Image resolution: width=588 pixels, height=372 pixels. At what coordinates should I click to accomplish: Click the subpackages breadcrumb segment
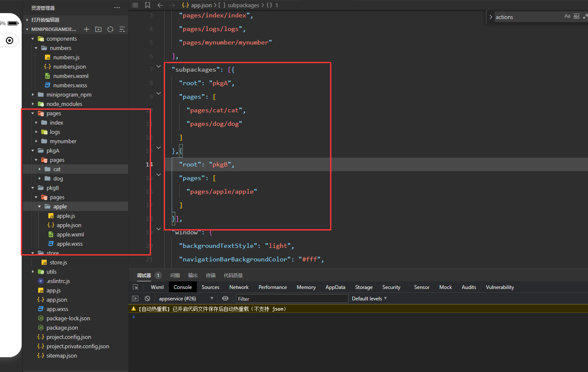pyautogui.click(x=243, y=5)
